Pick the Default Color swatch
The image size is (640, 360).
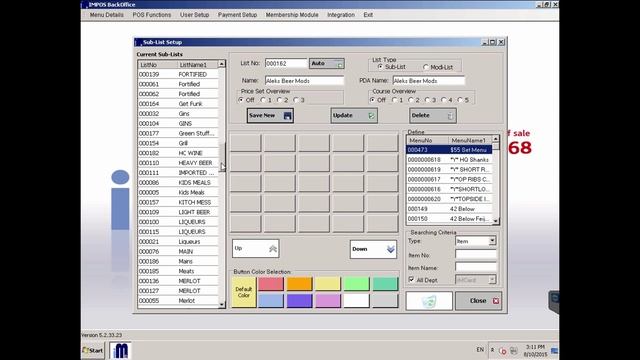[244, 292]
